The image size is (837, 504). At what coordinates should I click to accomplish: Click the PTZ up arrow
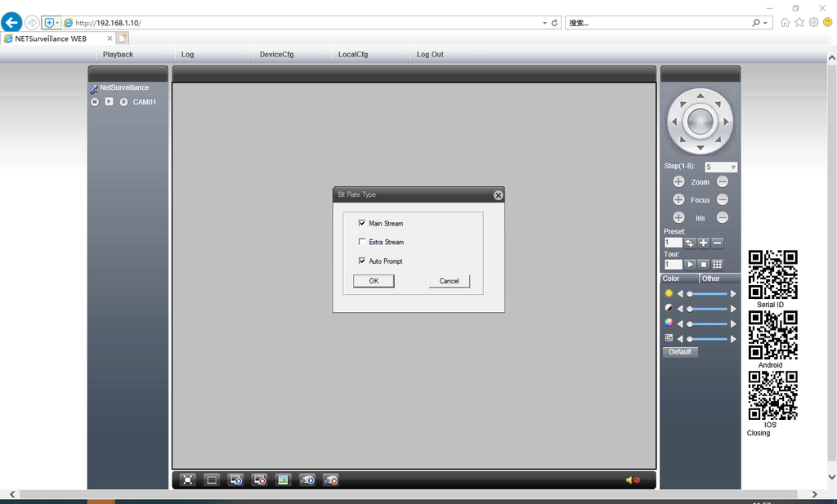click(700, 96)
